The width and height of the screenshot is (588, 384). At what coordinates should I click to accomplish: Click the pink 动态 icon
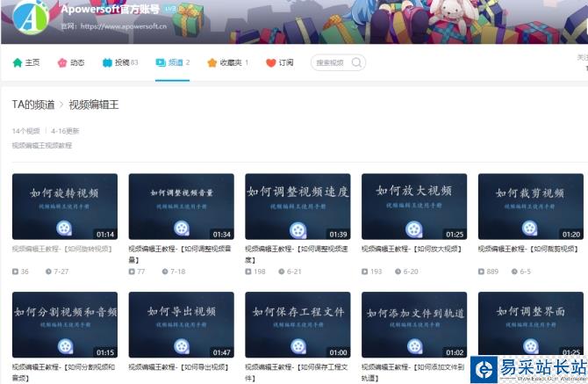click(62, 63)
